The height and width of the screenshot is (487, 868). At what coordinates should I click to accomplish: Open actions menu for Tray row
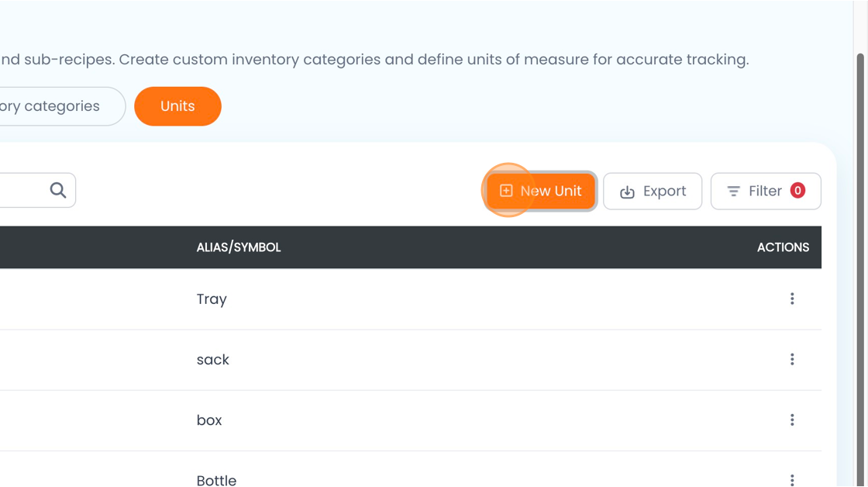tap(792, 299)
